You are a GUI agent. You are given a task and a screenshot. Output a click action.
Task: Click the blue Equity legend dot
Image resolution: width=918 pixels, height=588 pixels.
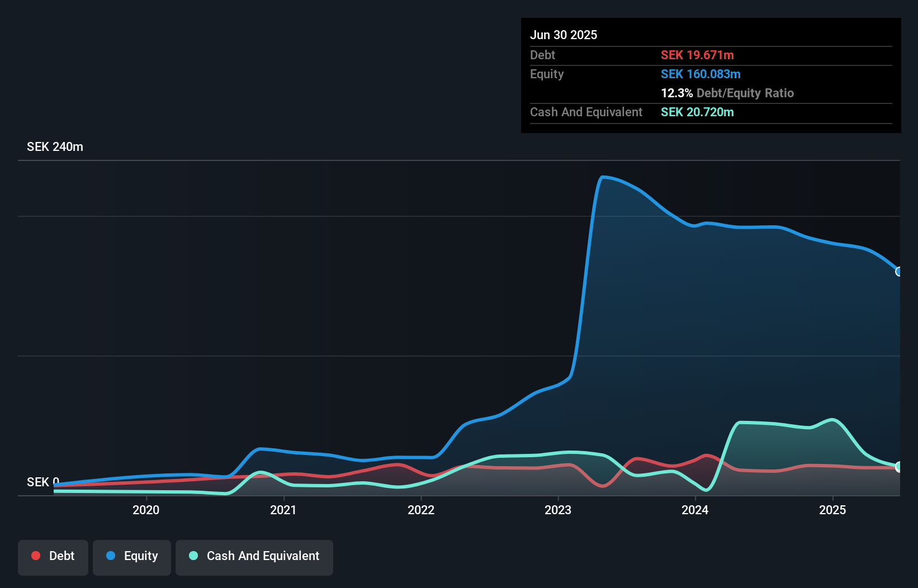111,556
